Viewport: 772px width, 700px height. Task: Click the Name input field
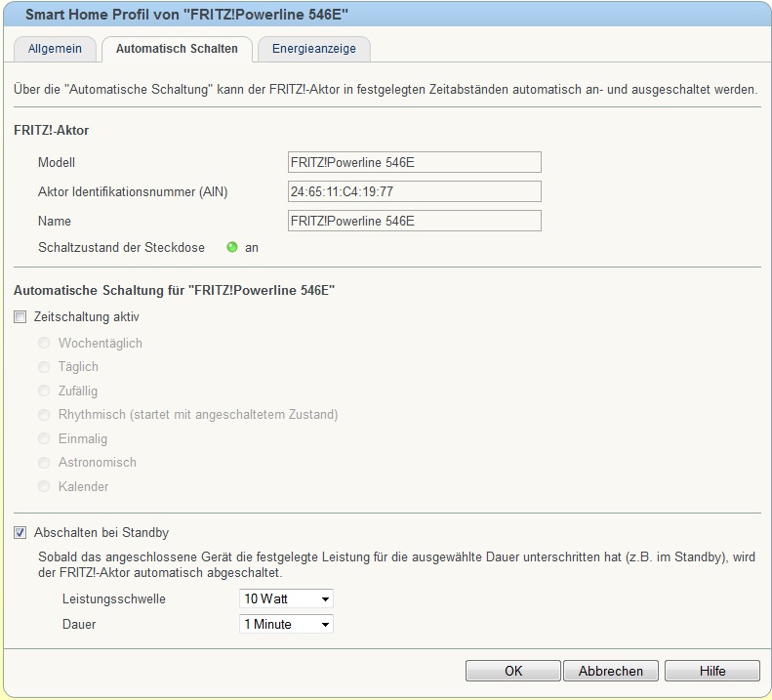[414, 221]
